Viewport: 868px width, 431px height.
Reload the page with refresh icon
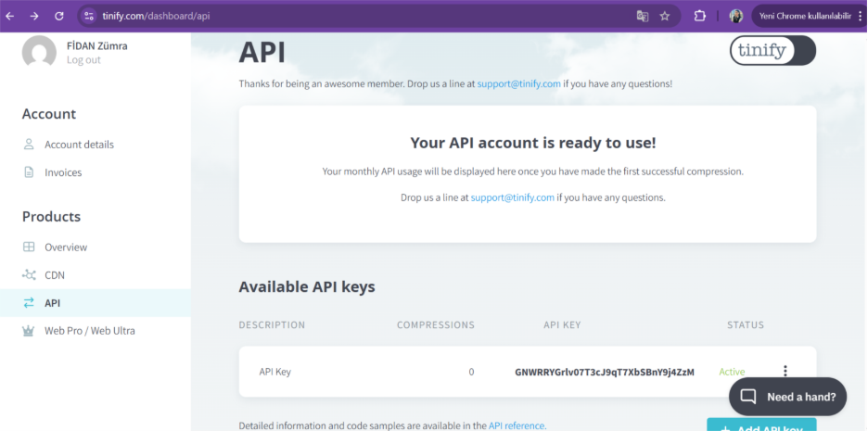[59, 16]
